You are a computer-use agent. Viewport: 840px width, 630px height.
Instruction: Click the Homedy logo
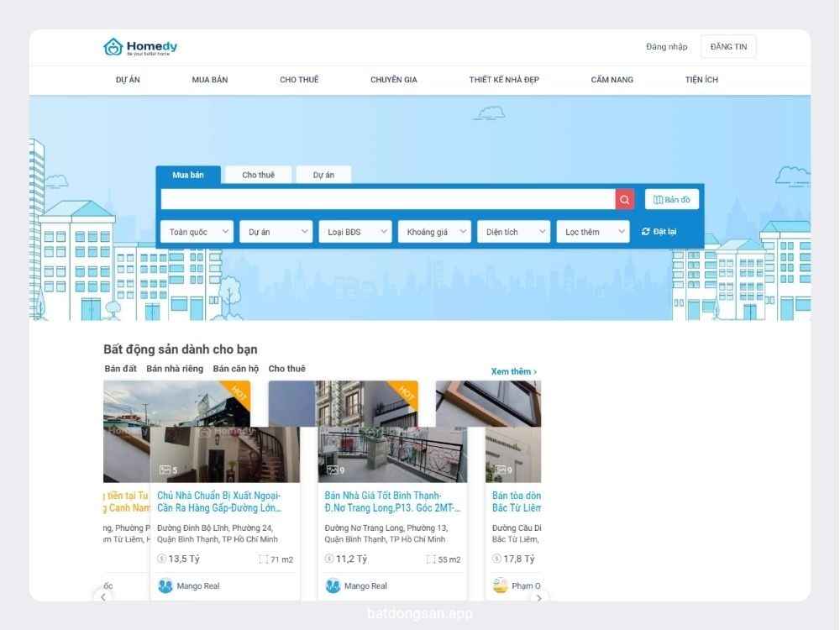pos(139,47)
